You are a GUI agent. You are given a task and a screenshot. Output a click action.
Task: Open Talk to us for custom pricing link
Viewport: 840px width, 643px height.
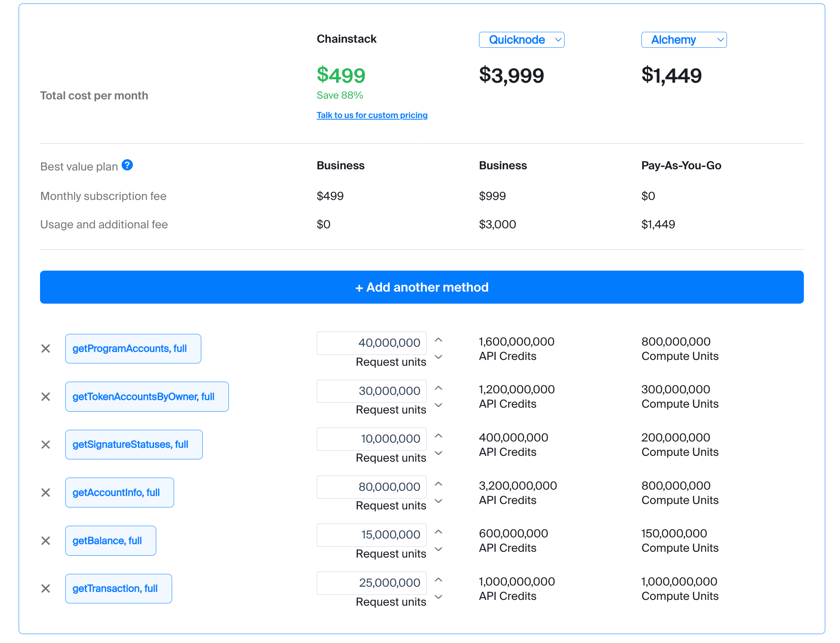point(372,115)
